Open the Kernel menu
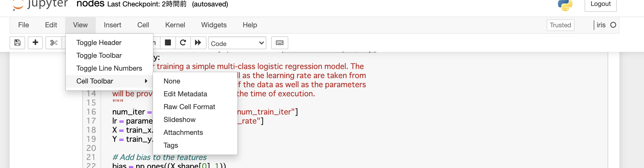 (175, 25)
